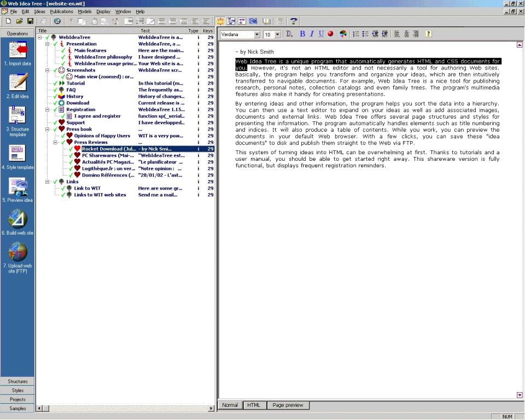This screenshot has height=420, width=525.
Task: Click the Upload web site (FTP) icon
Action: [x=18, y=252]
